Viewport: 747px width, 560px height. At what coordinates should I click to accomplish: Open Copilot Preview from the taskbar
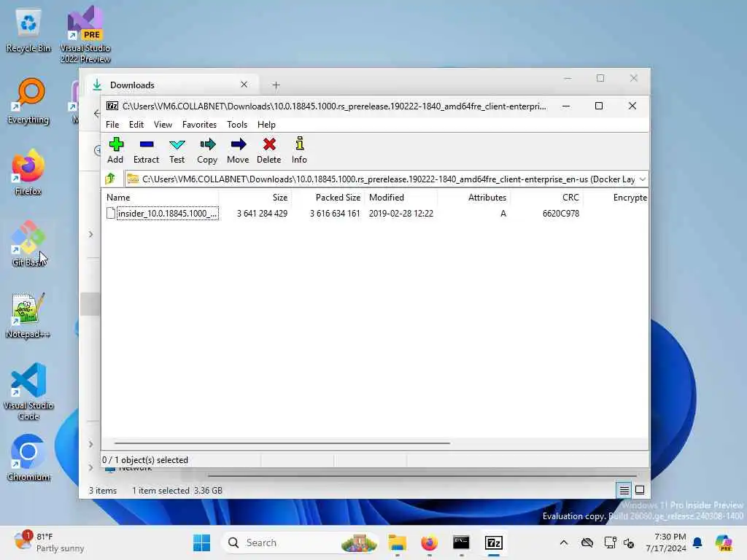[x=723, y=542]
